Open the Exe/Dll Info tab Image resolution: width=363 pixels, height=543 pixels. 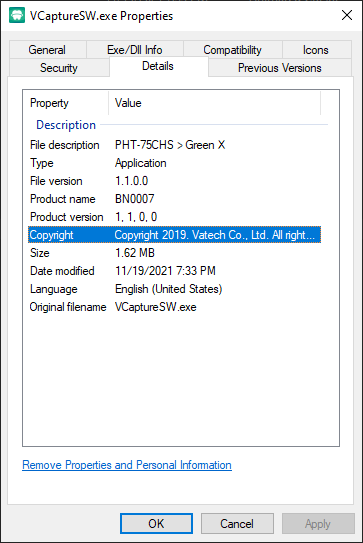click(135, 50)
